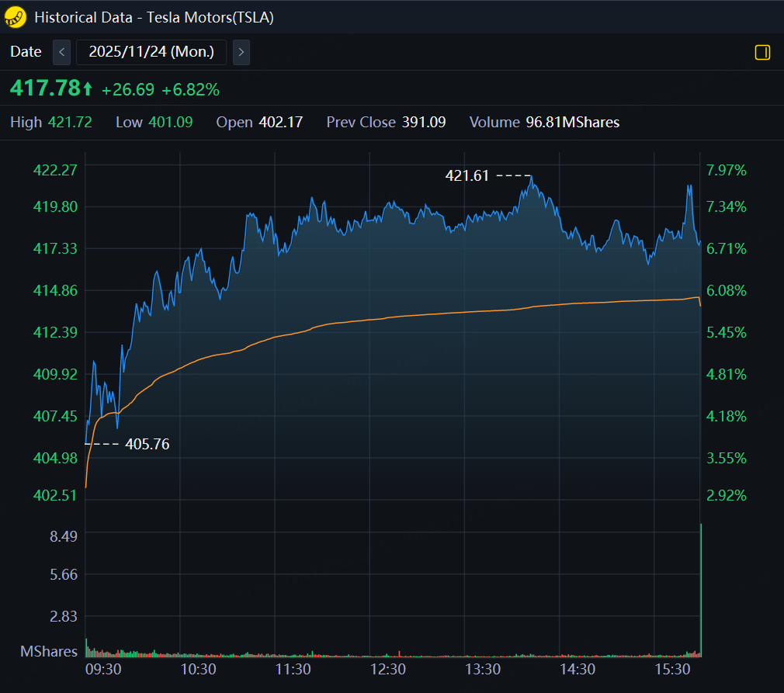Click the 7.97% percent axis label
Screen dimensions: 784x693
click(x=726, y=170)
